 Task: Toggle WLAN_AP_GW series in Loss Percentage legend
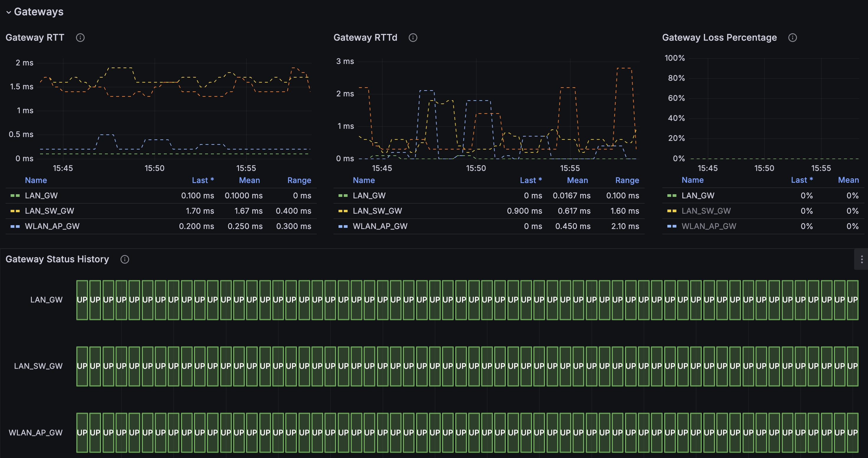pyautogui.click(x=709, y=226)
